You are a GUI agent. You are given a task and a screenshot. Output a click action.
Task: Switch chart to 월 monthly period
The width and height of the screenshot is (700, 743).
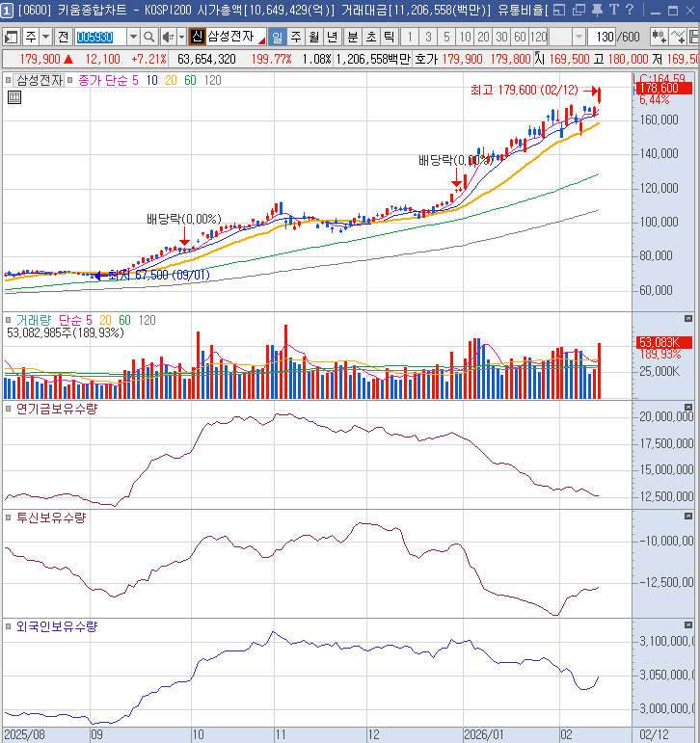point(313,37)
